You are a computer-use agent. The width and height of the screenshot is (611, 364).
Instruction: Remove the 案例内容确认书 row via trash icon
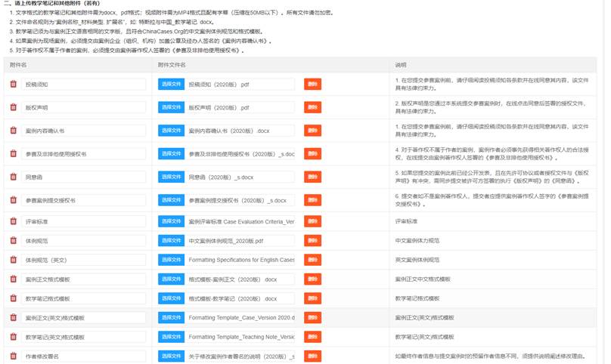coord(13,131)
